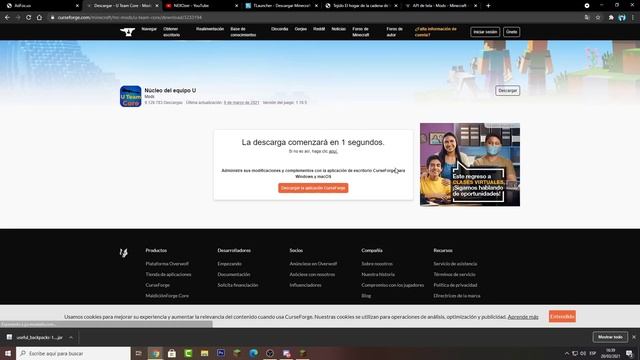This screenshot has width=640, height=360.
Task: Open Servicio de asistencia footer link
Action: pyautogui.click(x=455, y=264)
